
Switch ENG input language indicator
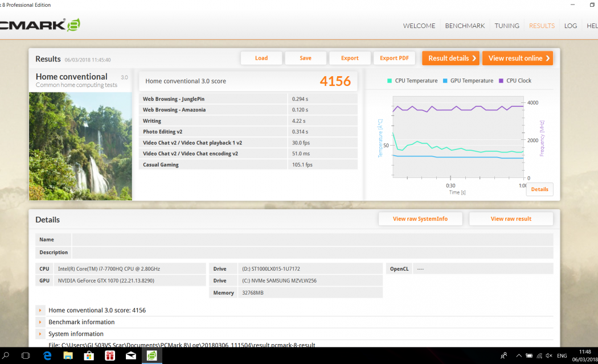562,355
